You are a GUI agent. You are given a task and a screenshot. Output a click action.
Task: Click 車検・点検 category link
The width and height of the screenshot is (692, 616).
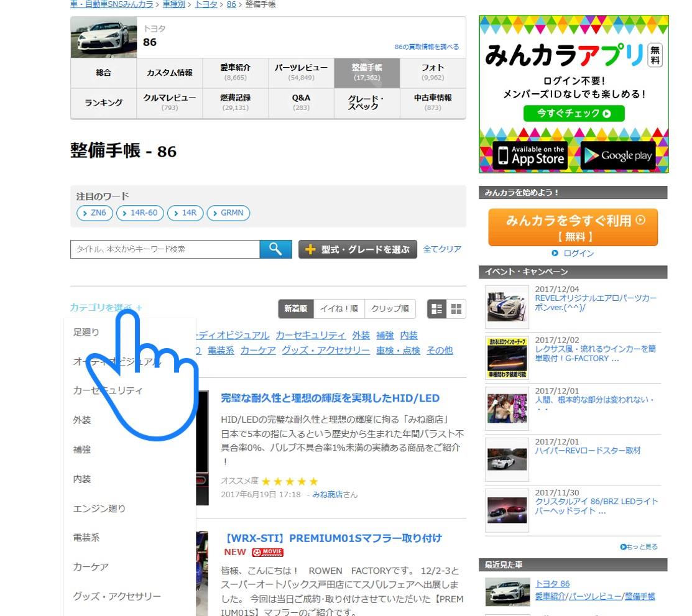point(398,351)
